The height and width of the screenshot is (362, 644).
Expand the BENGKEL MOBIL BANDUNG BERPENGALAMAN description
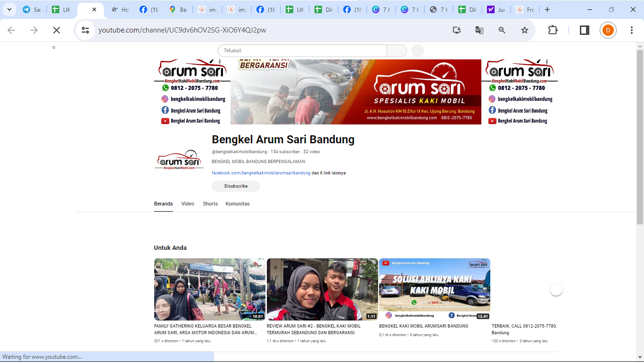pos(258,162)
